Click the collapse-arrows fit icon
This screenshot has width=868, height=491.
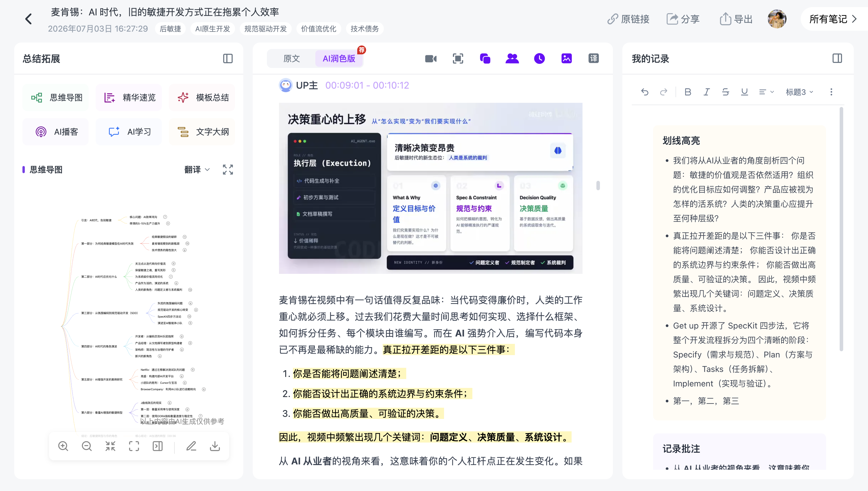click(x=110, y=446)
